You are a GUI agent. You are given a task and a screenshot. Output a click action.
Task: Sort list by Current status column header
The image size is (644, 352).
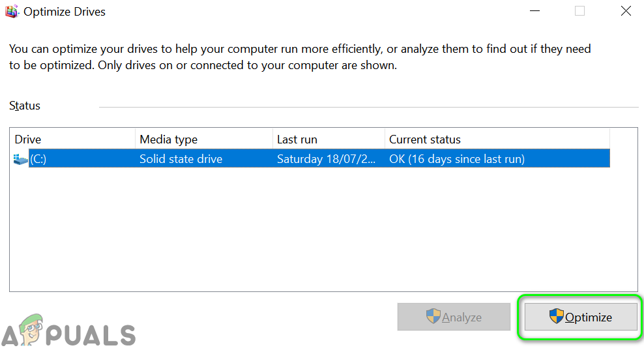point(497,139)
